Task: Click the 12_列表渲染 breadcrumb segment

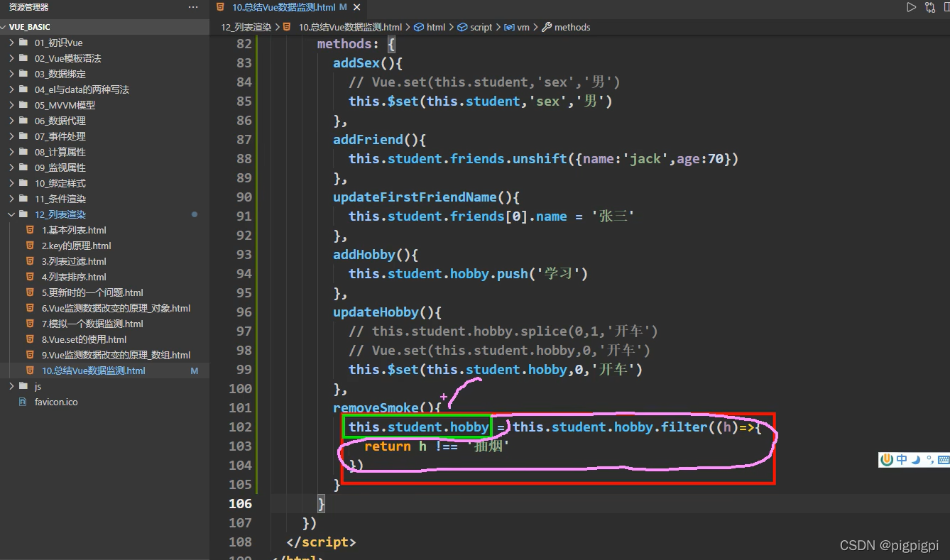Action: pos(246,27)
